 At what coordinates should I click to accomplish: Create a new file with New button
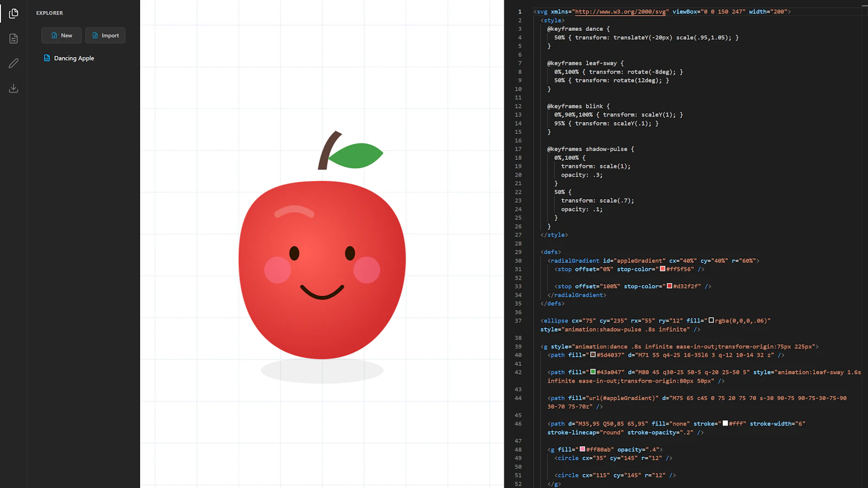61,35
